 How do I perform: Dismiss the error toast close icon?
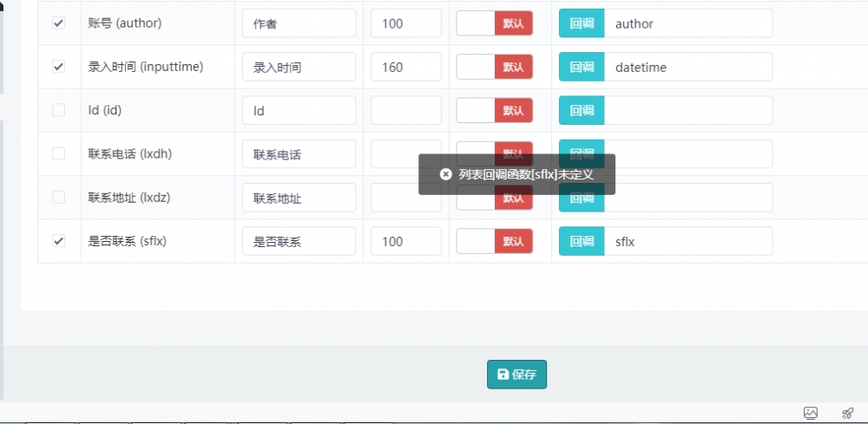coord(445,174)
